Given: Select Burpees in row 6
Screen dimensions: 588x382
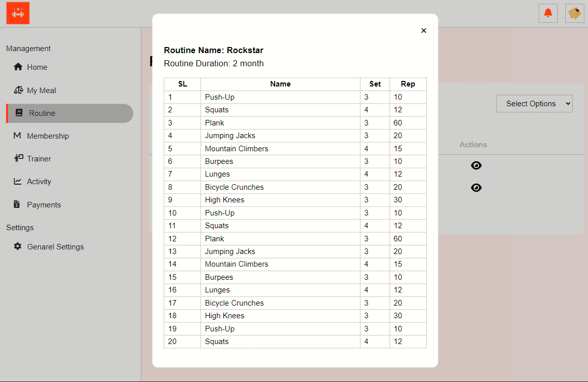Looking at the screenshot, I should coord(219,161).
